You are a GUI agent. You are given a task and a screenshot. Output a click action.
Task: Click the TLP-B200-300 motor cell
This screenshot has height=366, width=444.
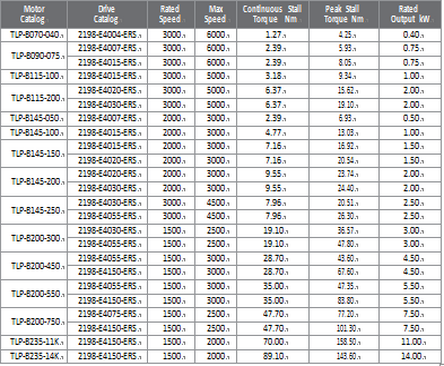(x=34, y=238)
